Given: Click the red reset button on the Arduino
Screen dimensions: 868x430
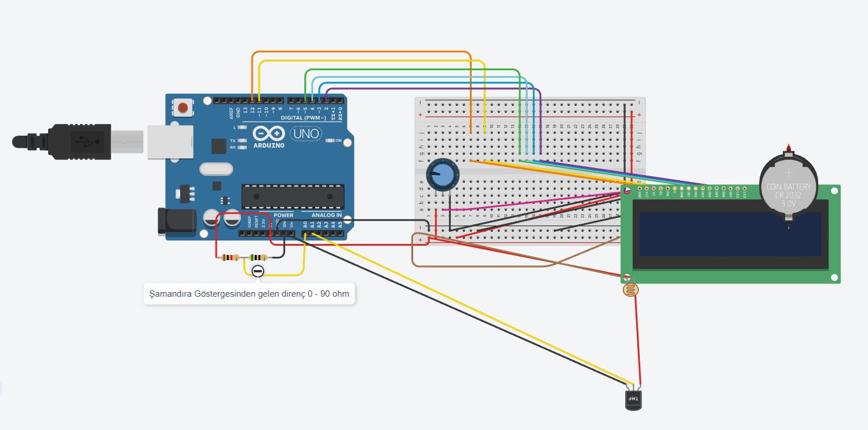Looking at the screenshot, I should [x=184, y=108].
